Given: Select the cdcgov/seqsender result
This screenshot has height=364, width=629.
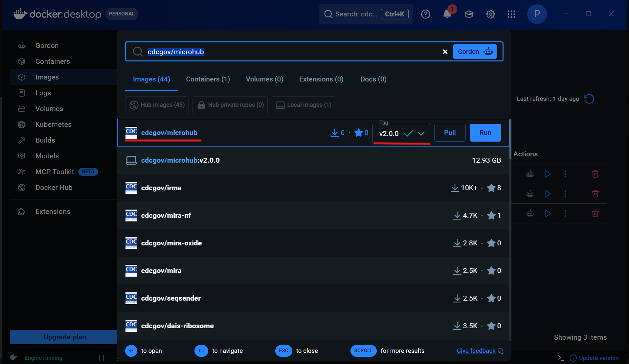Looking at the screenshot, I should pos(314,298).
